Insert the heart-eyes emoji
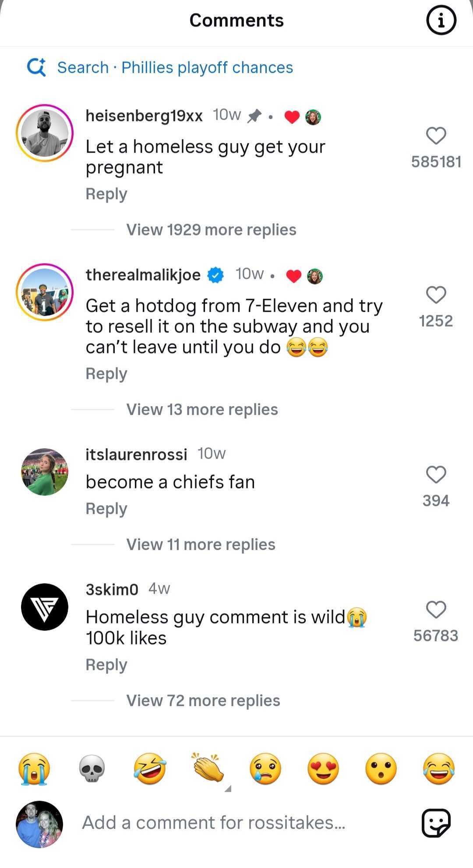Viewport: 473px width, 868px height. tap(323, 769)
